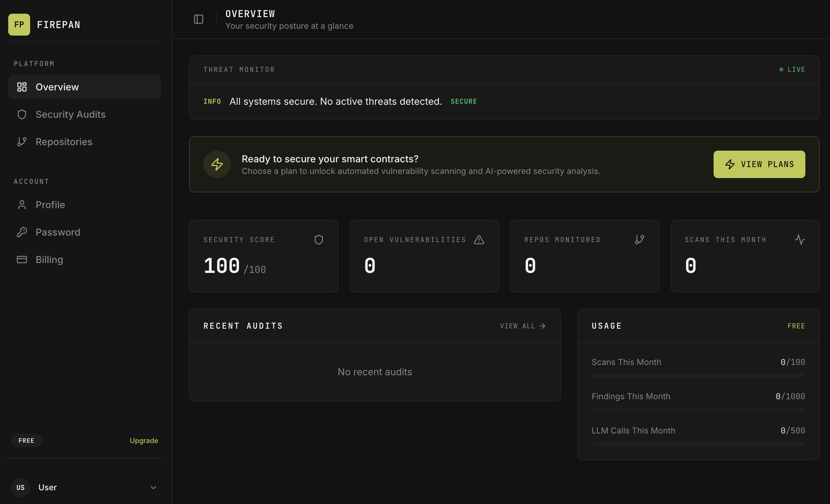
Task: Select the Security Audits shield icon
Action: [x=22, y=114]
